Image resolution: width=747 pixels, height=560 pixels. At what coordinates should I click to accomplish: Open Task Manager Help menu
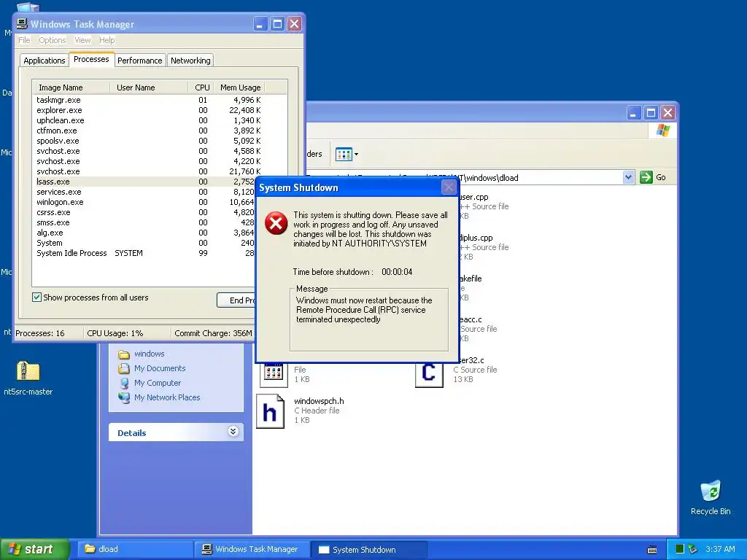point(107,40)
